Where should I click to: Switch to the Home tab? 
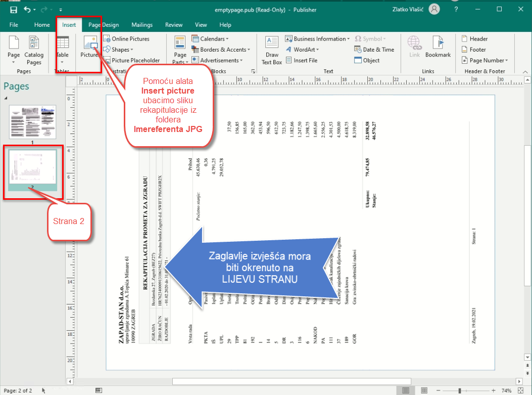[42, 25]
